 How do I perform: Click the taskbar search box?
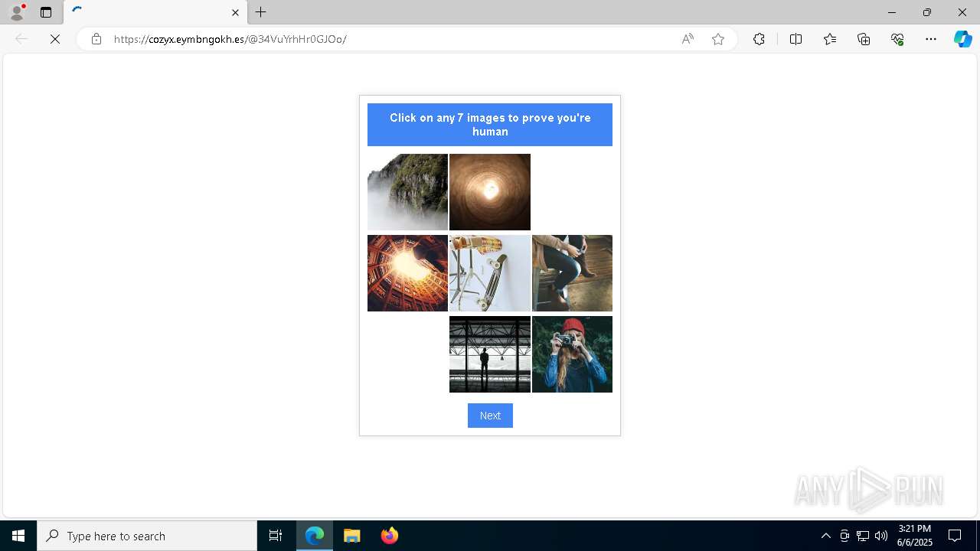(x=147, y=536)
